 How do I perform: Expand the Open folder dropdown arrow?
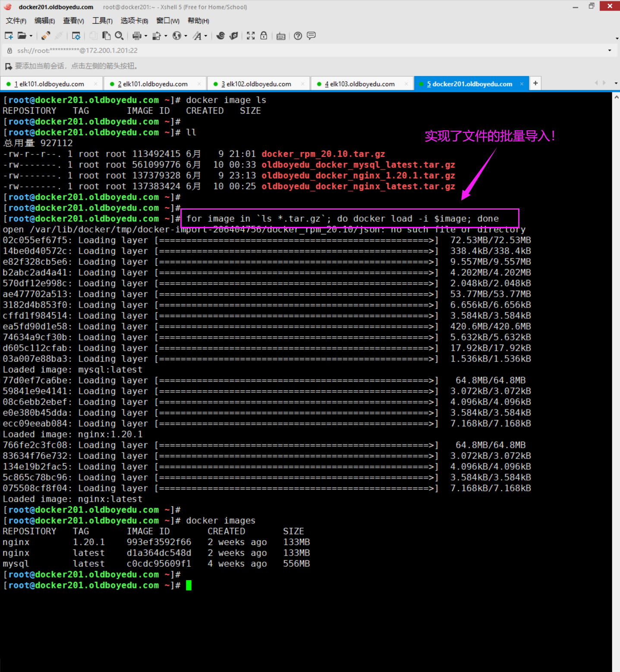pos(31,36)
